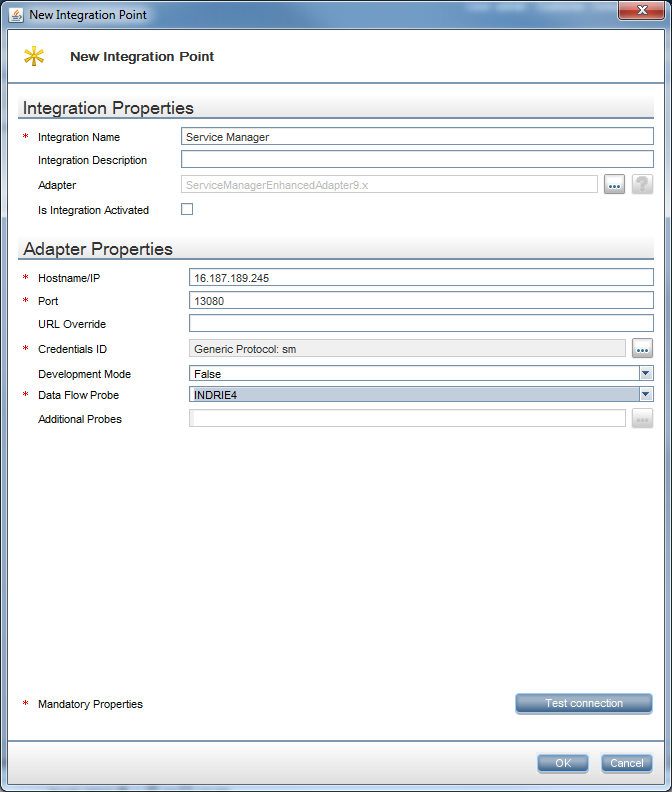
Task: Click the Adapter browse ellipsis button
Action: (x=614, y=184)
